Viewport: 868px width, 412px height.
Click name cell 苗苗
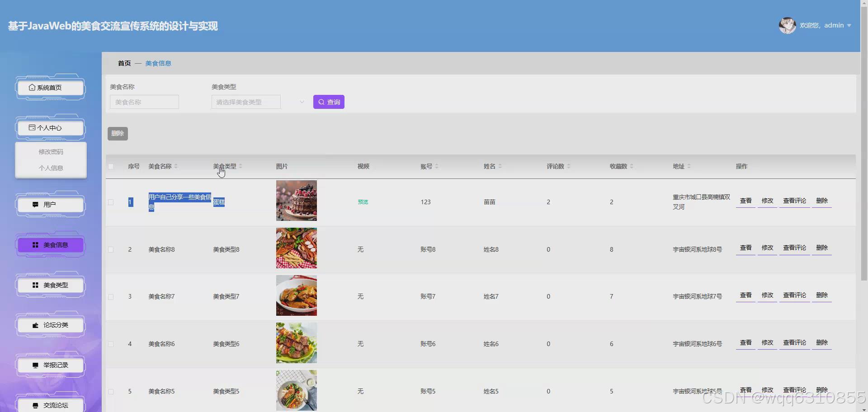(x=490, y=202)
